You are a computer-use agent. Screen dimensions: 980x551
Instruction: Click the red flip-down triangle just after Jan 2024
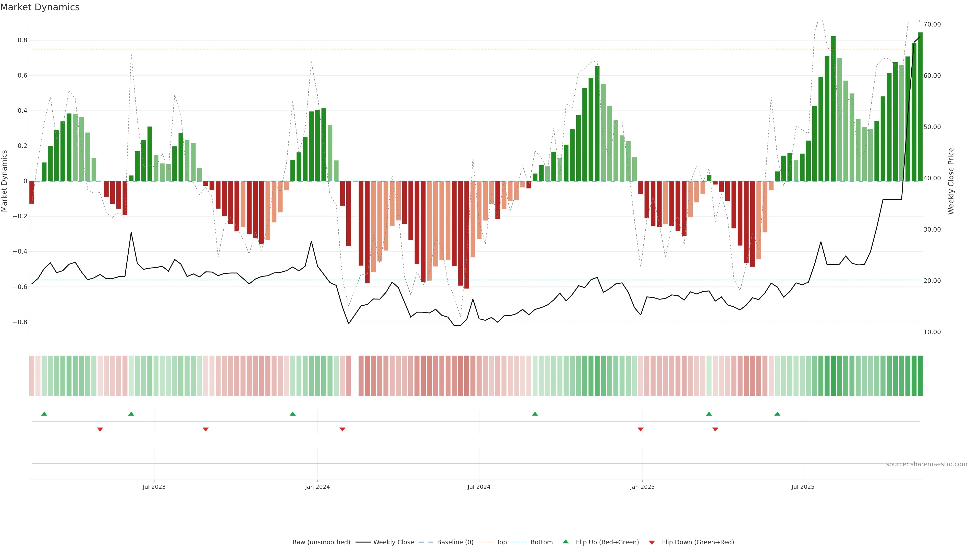tap(342, 429)
